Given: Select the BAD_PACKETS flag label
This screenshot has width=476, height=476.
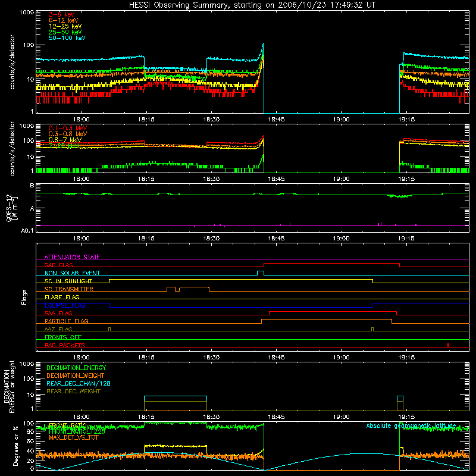Looking at the screenshot, I should click(65, 345).
